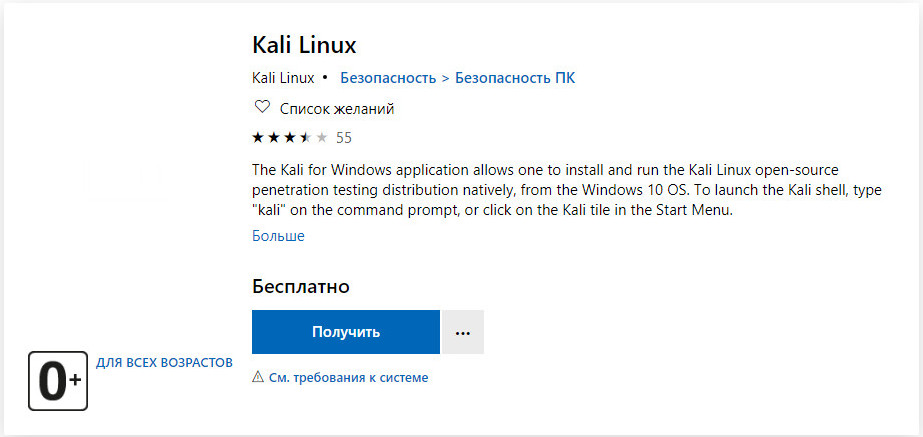Open См. требования к системе link
Screen dimensions: 923x437
(348, 378)
